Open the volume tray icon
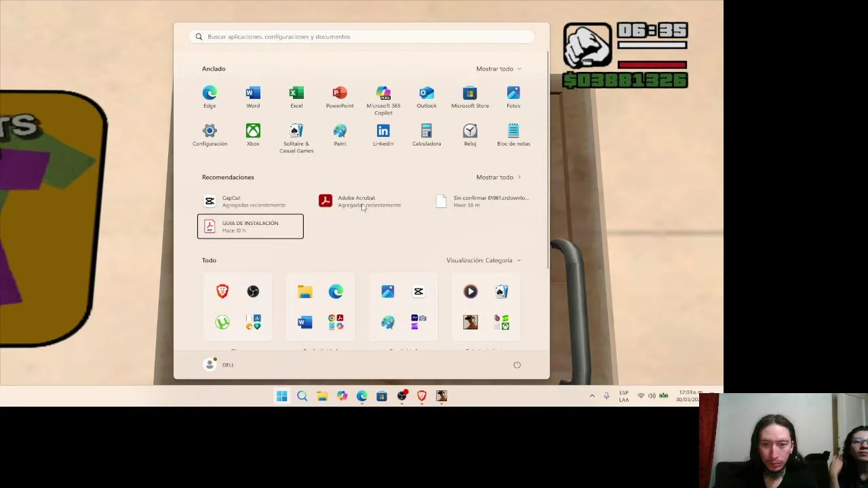Screen dimensions: 868x488 [x=652, y=396]
